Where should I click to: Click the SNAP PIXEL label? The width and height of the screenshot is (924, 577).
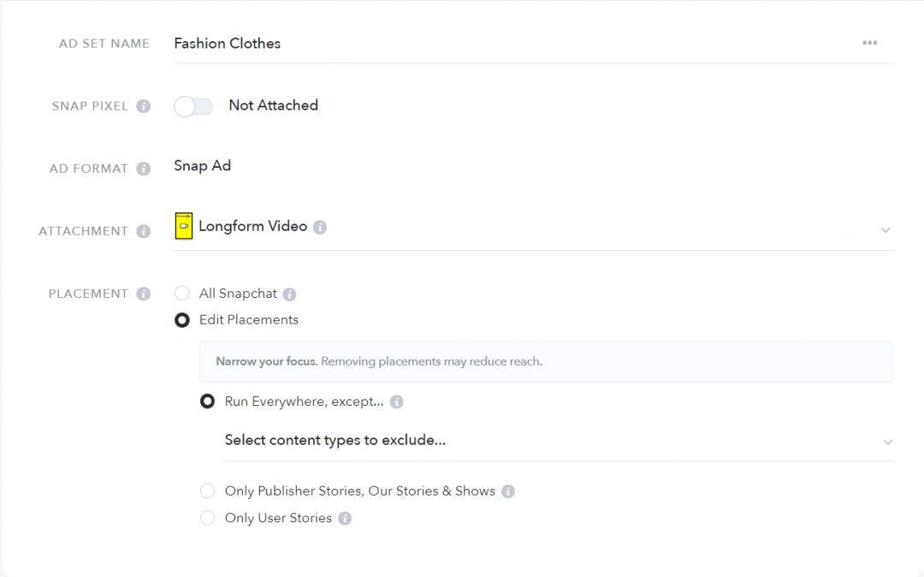point(90,106)
